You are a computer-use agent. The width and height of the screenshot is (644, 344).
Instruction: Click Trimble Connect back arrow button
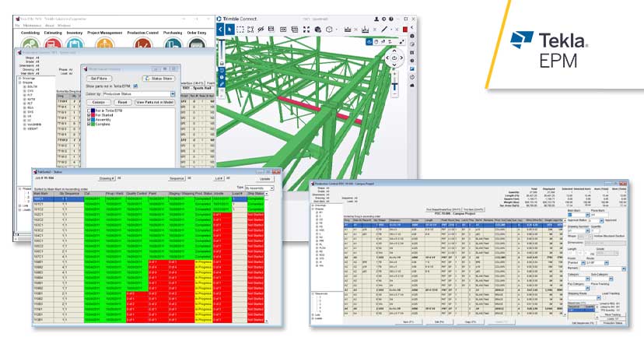221,30
